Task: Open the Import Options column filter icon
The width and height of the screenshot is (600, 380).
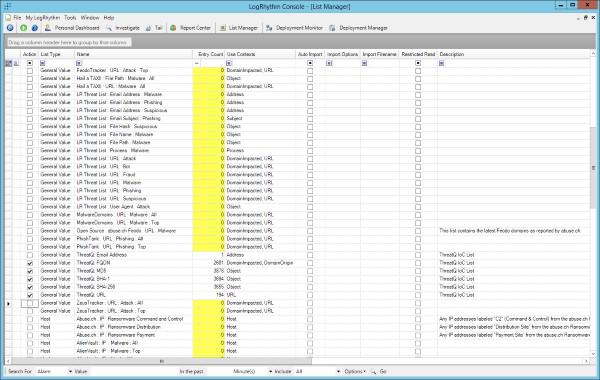Action: [x=329, y=63]
